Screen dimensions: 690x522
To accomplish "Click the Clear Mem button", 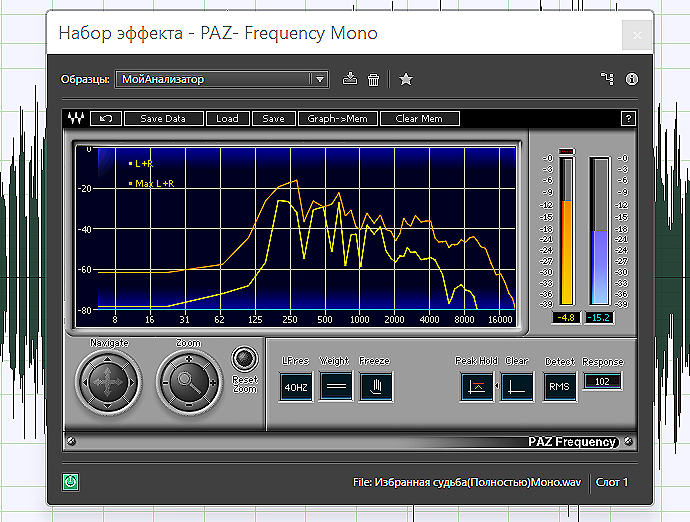I will pos(419,118).
